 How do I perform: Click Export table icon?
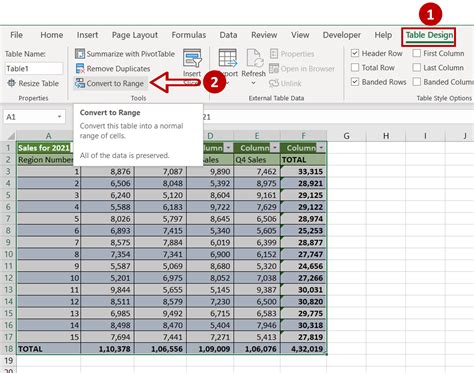(x=228, y=58)
